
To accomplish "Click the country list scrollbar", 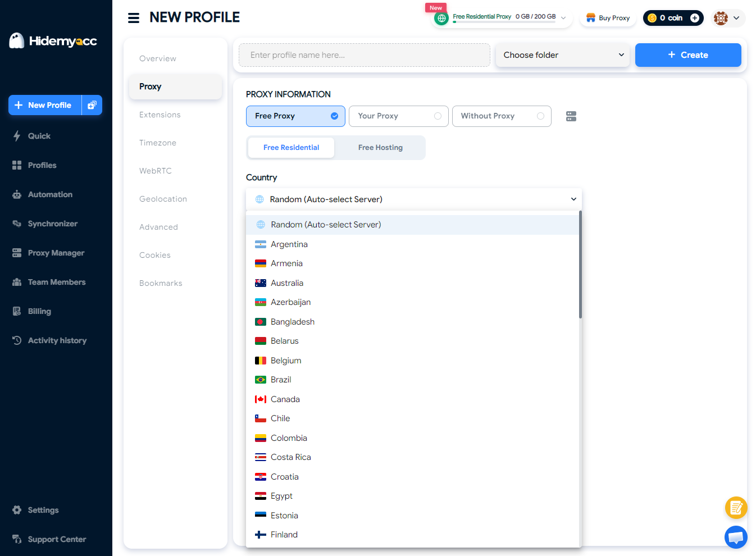I will [580, 265].
